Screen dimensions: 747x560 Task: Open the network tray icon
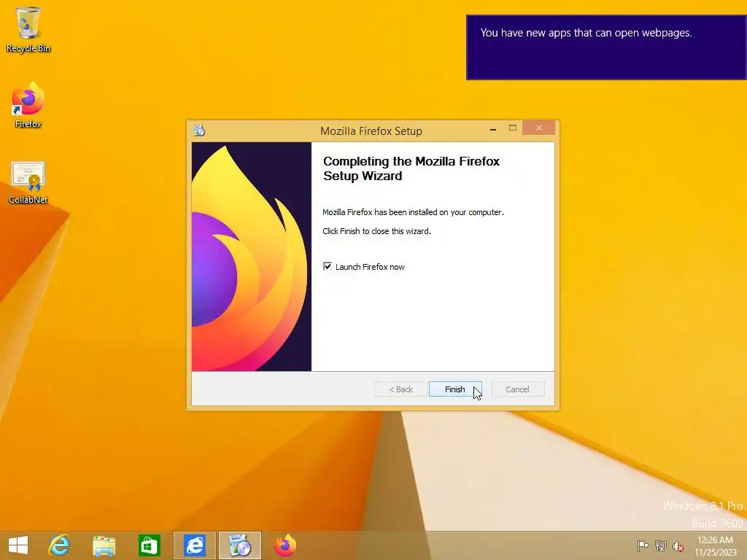661,545
